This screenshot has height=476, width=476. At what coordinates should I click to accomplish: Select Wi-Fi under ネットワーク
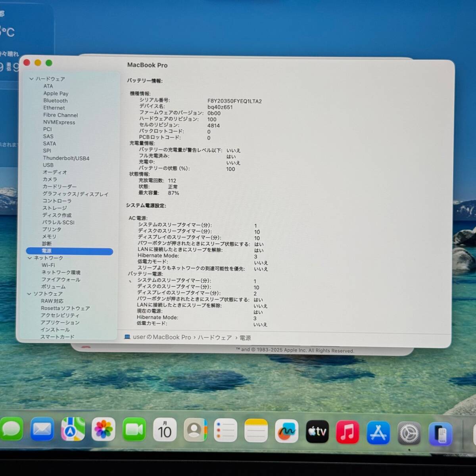pyautogui.click(x=48, y=265)
